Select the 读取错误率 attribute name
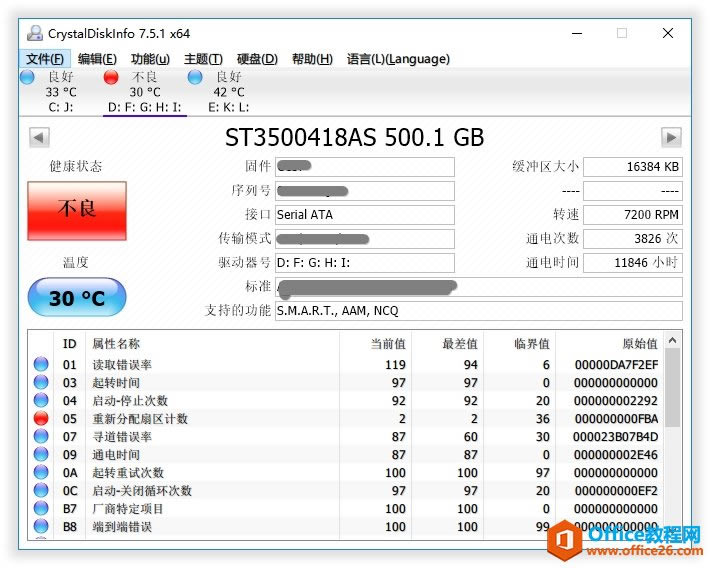The height and width of the screenshot is (568, 710). point(122,365)
